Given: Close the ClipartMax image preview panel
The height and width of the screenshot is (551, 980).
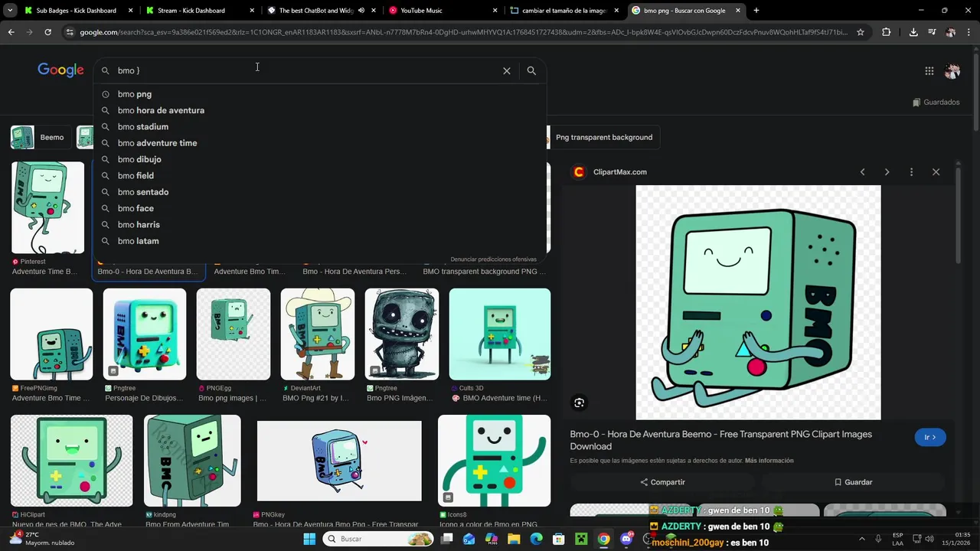Looking at the screenshot, I should point(936,172).
